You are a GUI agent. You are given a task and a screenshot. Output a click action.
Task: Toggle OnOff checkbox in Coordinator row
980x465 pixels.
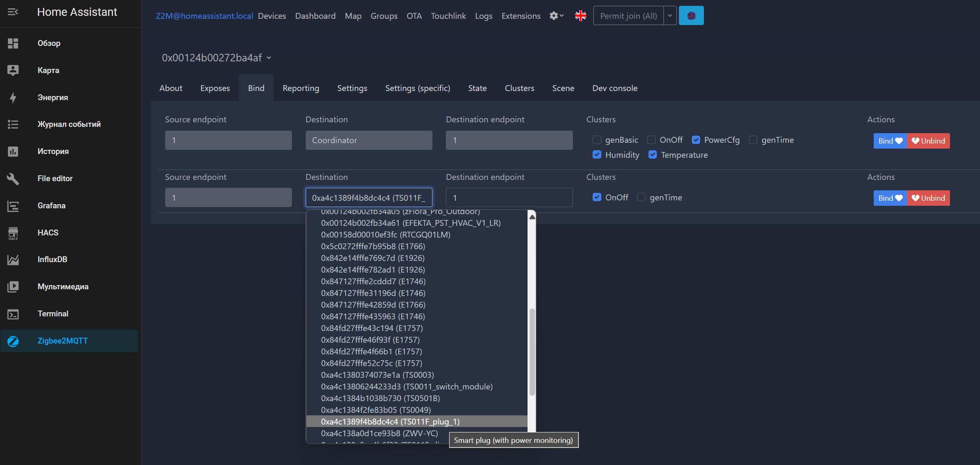(651, 140)
